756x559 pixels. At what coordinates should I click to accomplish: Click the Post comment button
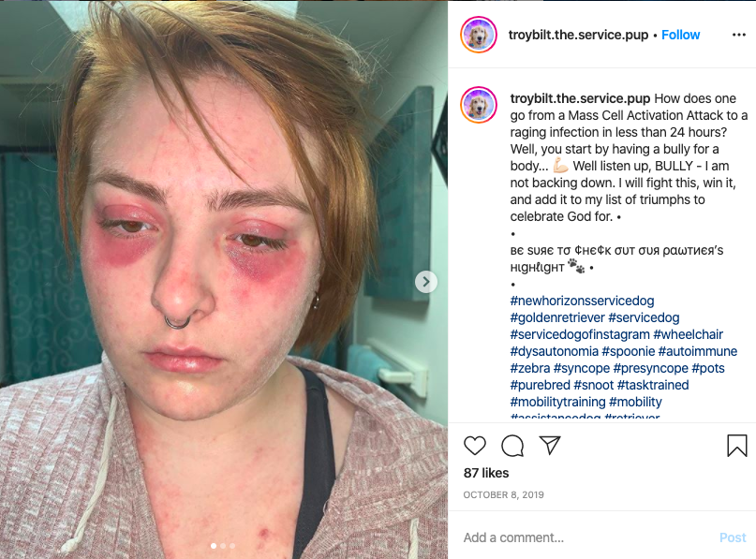(x=733, y=537)
